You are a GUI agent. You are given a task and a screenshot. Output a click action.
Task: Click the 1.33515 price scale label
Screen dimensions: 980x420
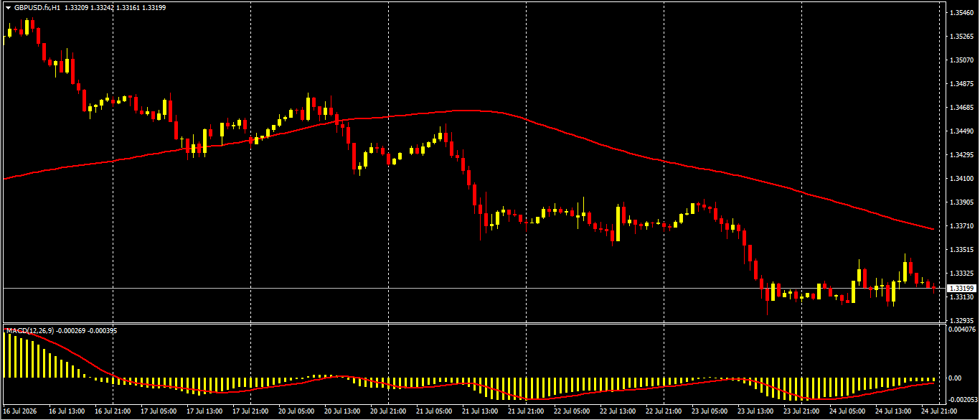pyautogui.click(x=962, y=250)
